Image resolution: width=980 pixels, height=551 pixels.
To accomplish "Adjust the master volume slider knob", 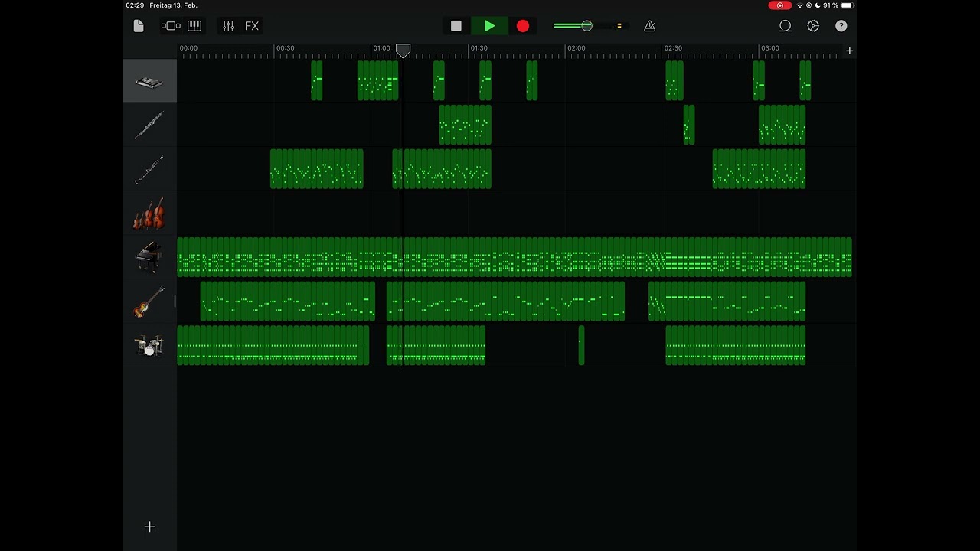I will 586,26.
